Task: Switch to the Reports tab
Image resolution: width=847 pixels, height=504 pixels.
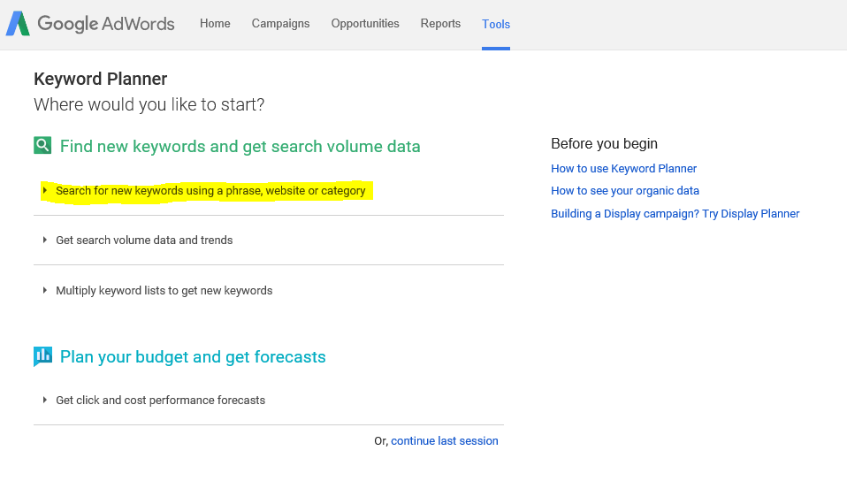Action: coord(441,24)
